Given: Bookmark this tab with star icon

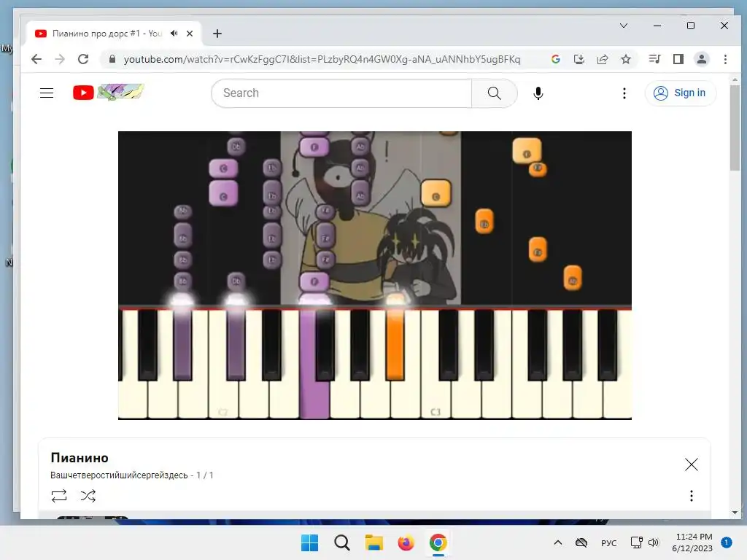Looking at the screenshot, I should [626, 59].
